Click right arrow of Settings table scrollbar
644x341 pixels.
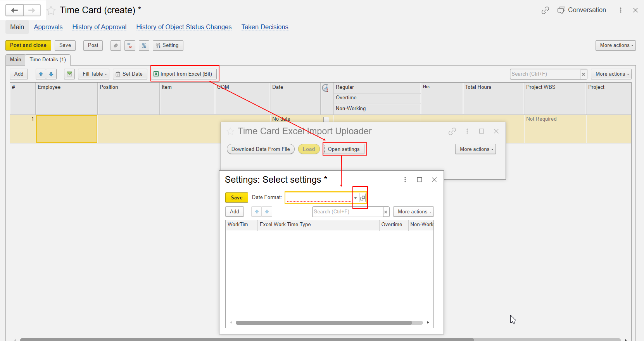(x=428, y=323)
